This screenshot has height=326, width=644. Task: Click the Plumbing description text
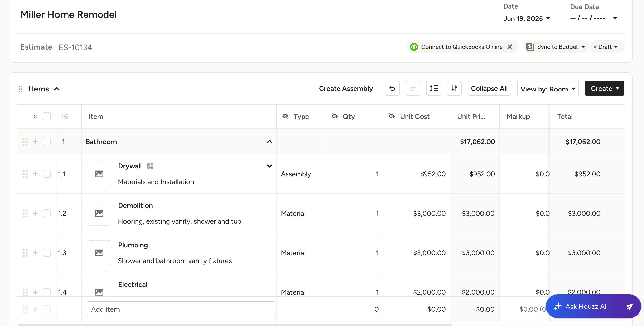tap(175, 261)
